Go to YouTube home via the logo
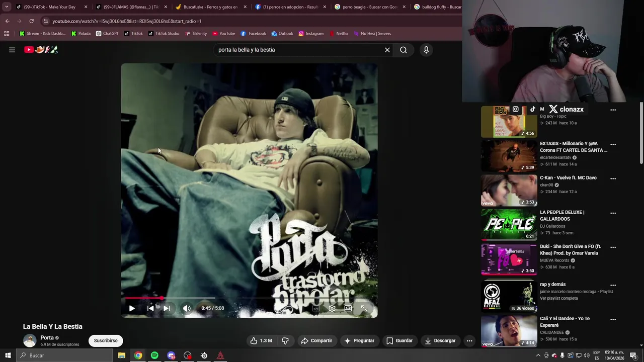This screenshot has width=644, height=362. pyautogui.click(x=41, y=49)
